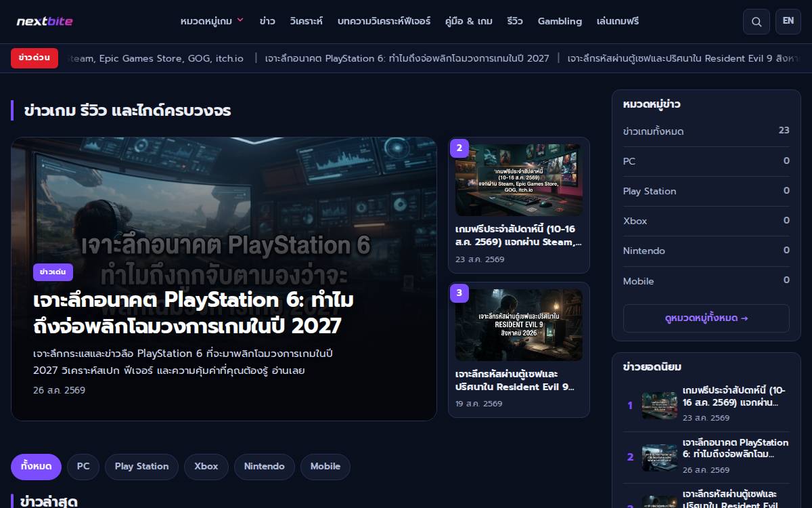Open the featured PlayStation 6 article headline
Viewport: 812px width, 508px height.
[194, 312]
